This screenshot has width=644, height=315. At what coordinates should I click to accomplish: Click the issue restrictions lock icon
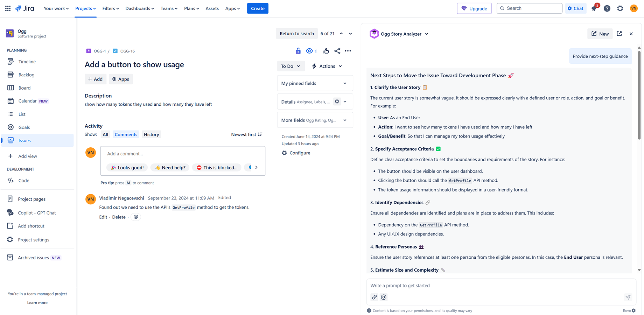298,51
